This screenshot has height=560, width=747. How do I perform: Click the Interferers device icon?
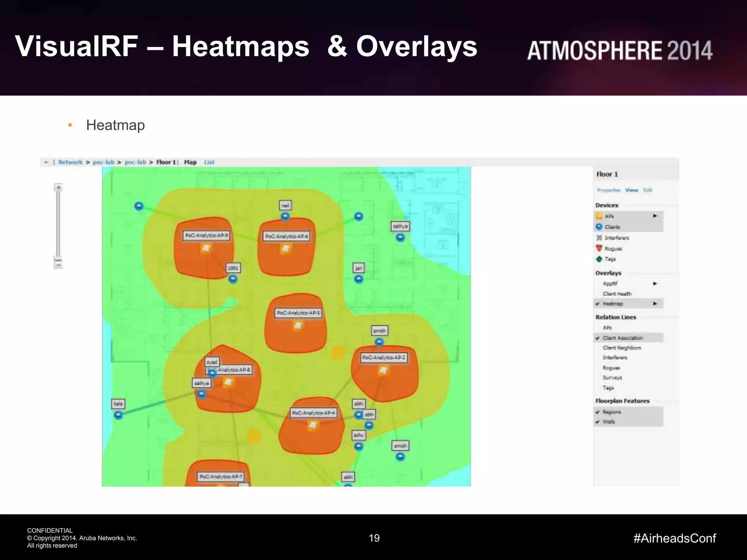599,238
